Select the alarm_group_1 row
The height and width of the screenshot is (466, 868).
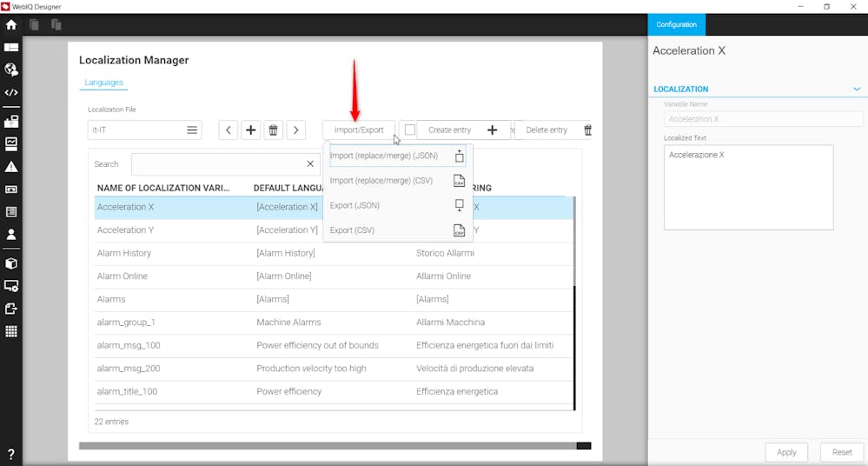click(334, 322)
